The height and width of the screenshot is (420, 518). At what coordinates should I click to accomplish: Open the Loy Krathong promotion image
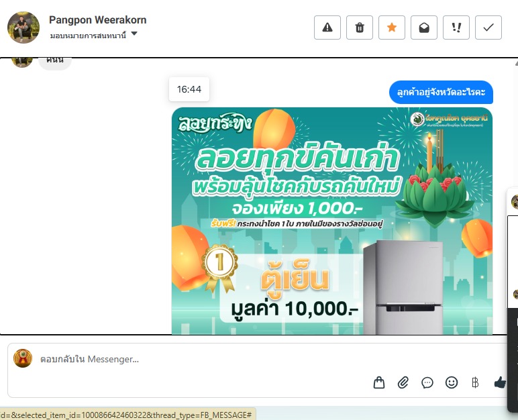point(332,221)
